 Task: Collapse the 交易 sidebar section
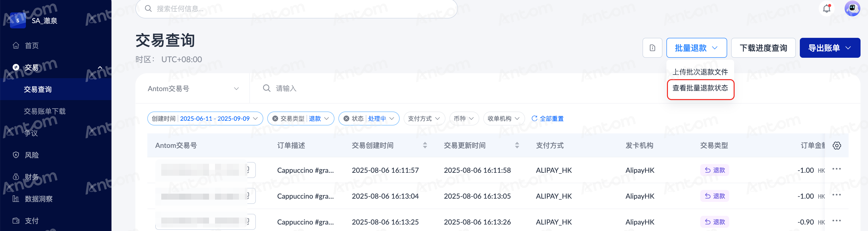point(100,67)
